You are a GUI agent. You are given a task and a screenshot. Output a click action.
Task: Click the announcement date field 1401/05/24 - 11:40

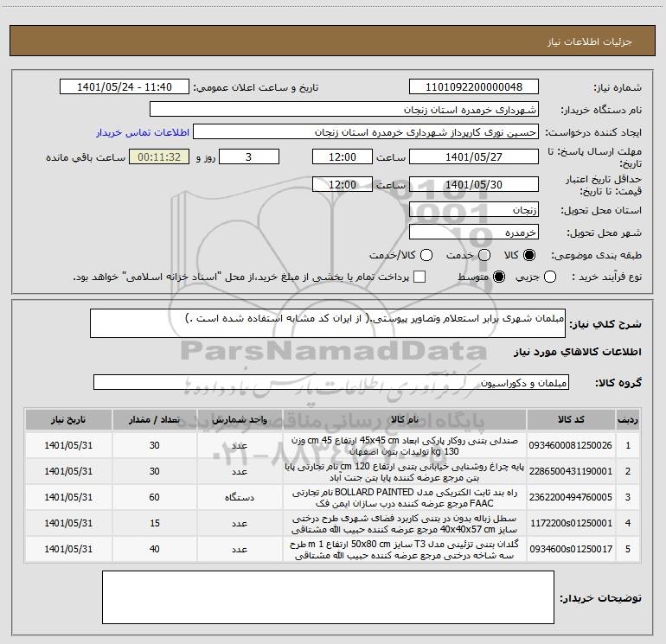(x=125, y=87)
